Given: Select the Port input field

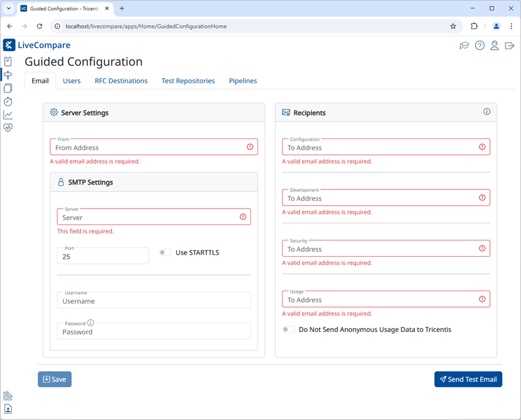Looking at the screenshot, I should point(102,255).
